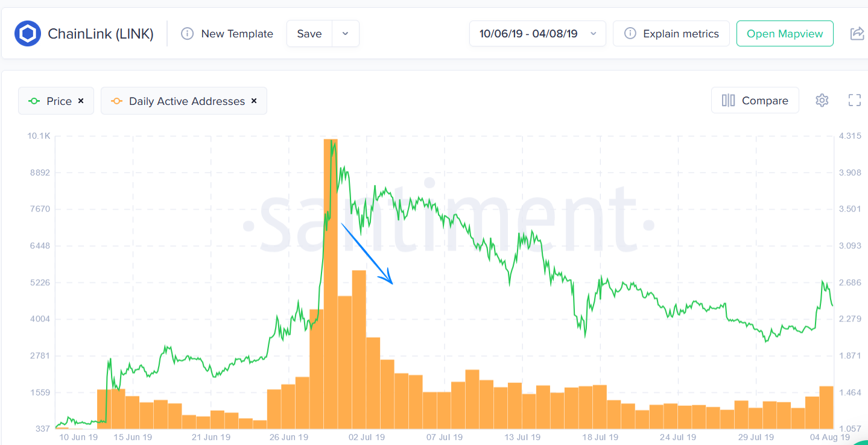Click the ChainLink hexagon logo icon
Viewport: 868px width, 445px height.
(x=27, y=34)
